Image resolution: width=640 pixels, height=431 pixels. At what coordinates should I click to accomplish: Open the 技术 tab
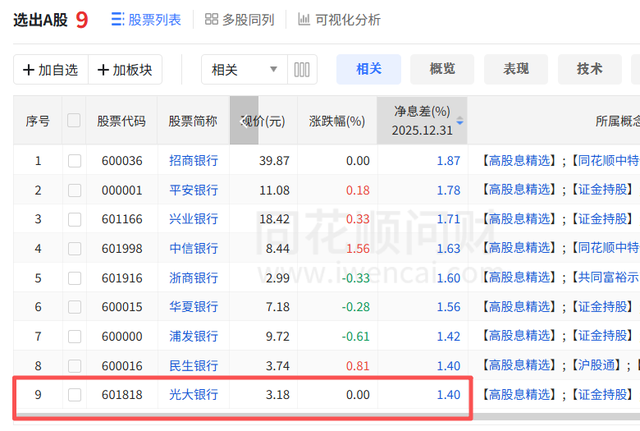[x=590, y=68]
